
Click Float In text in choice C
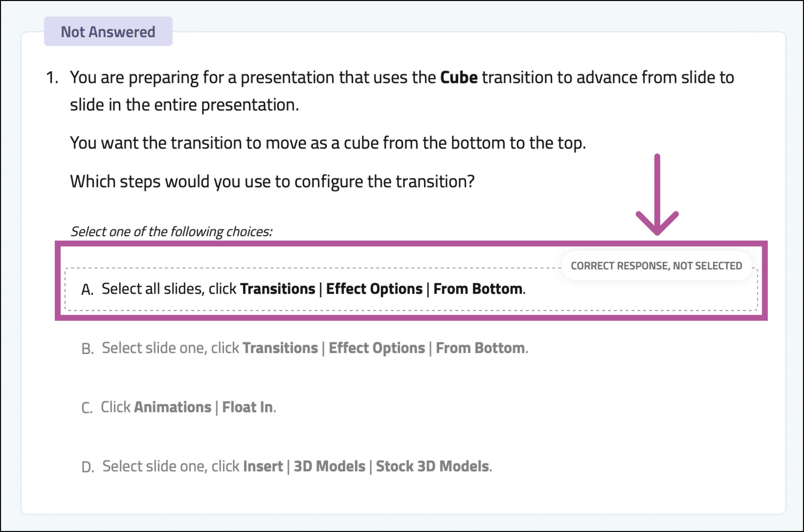click(247, 407)
